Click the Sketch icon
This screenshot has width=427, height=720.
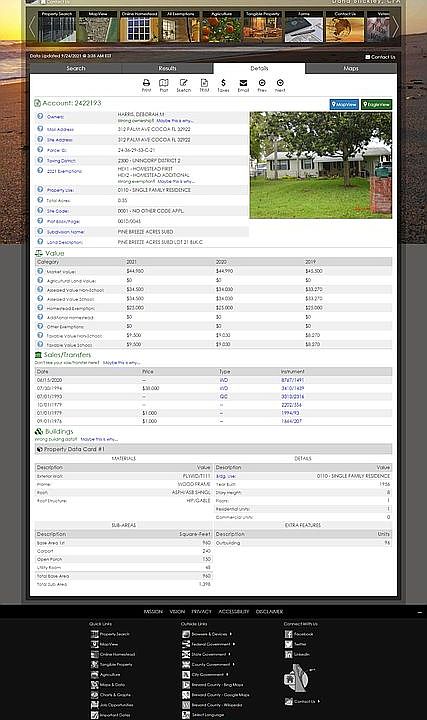tap(184, 83)
